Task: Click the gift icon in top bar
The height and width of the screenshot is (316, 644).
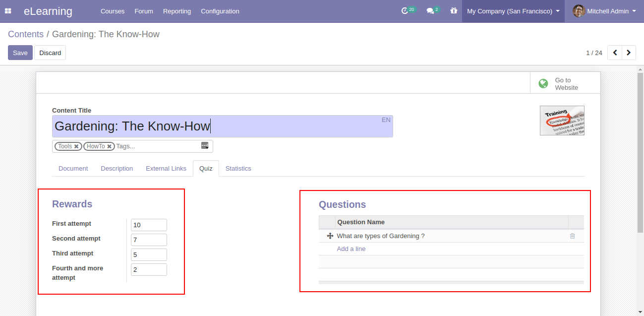Action: [454, 11]
